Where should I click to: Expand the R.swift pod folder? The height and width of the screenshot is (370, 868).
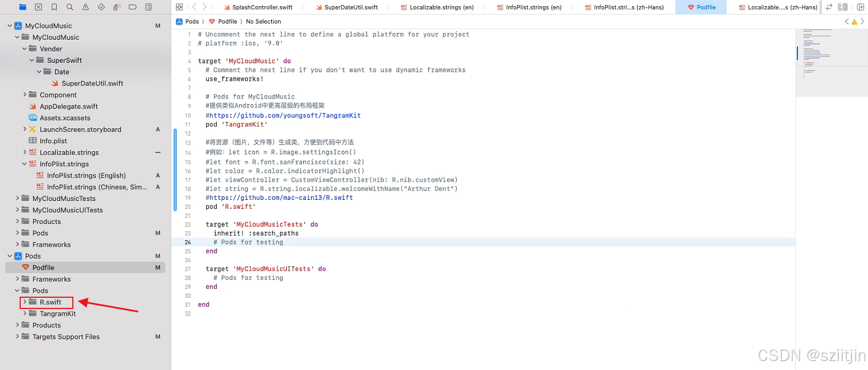click(24, 302)
